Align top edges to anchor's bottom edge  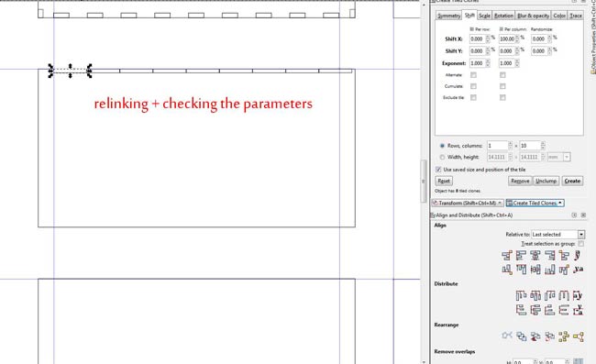click(565, 270)
